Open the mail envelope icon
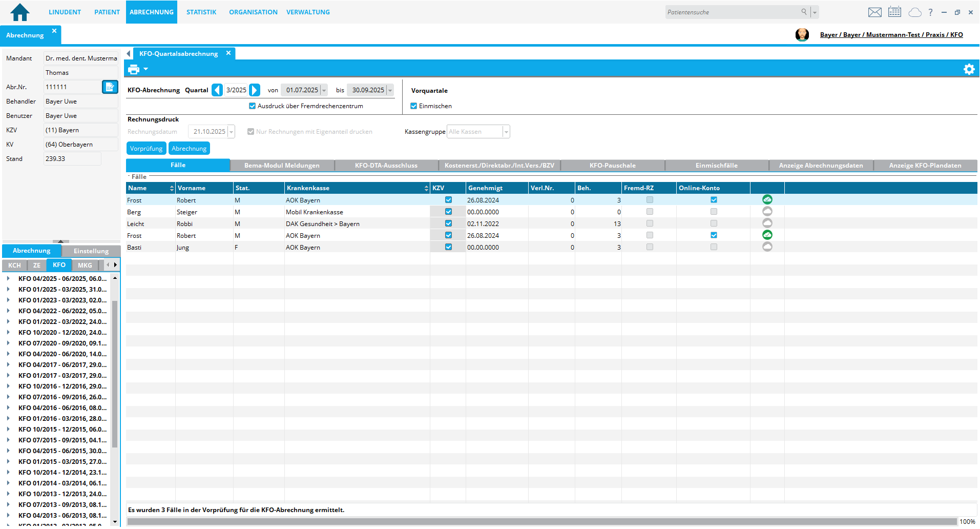The width and height of the screenshot is (980, 529). coord(875,12)
